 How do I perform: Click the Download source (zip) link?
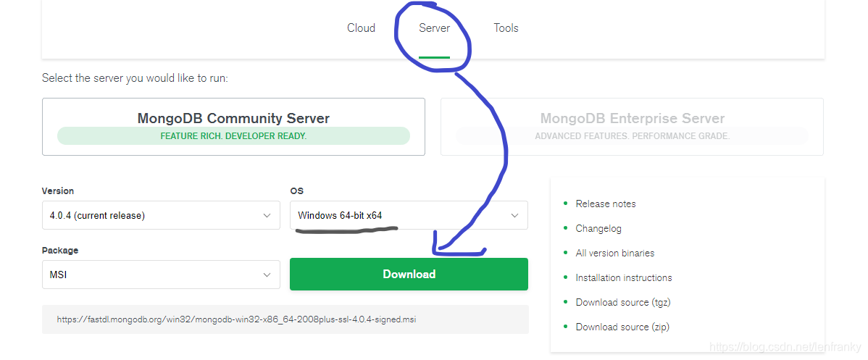pyautogui.click(x=623, y=327)
